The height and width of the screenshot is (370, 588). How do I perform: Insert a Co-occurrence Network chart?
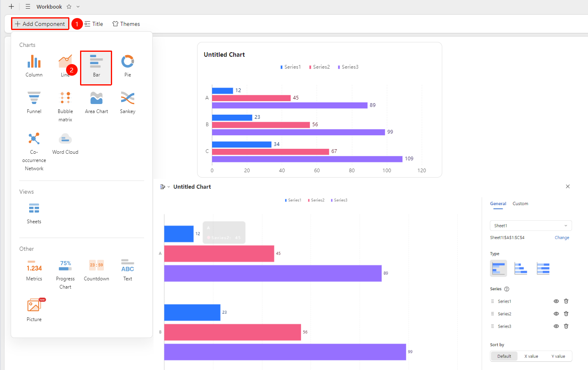click(34, 151)
